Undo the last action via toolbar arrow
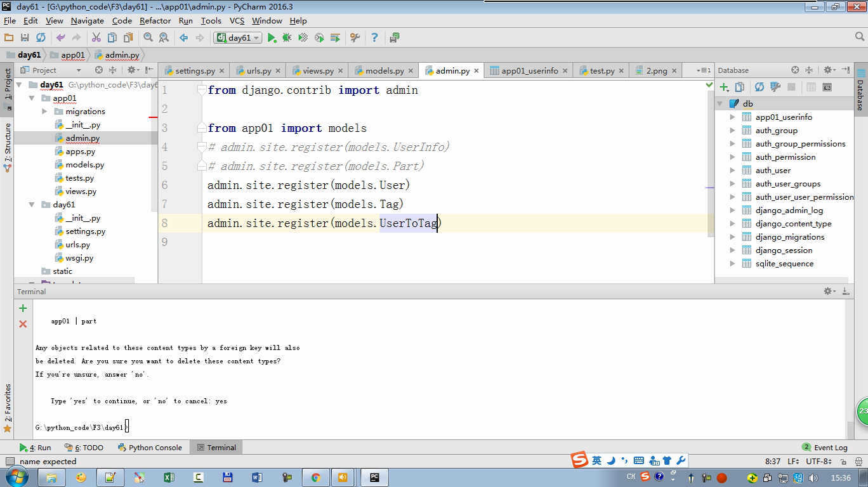 coord(60,38)
